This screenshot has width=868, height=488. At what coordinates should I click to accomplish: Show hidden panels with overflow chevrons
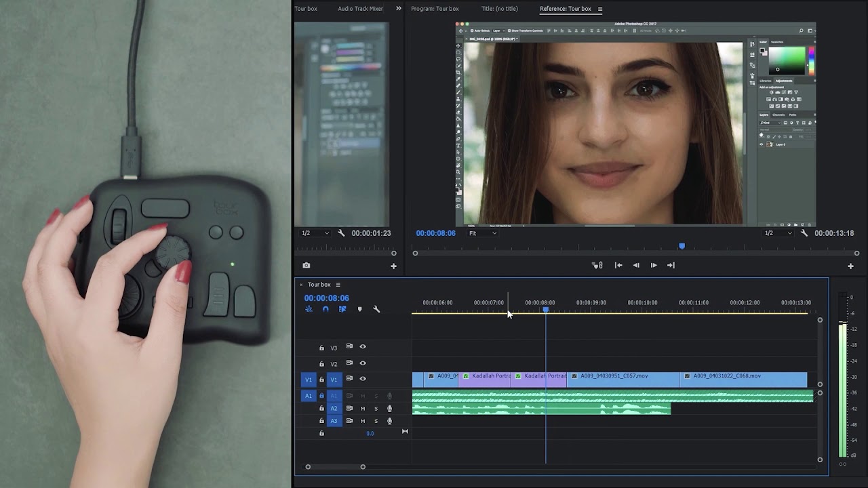click(399, 9)
